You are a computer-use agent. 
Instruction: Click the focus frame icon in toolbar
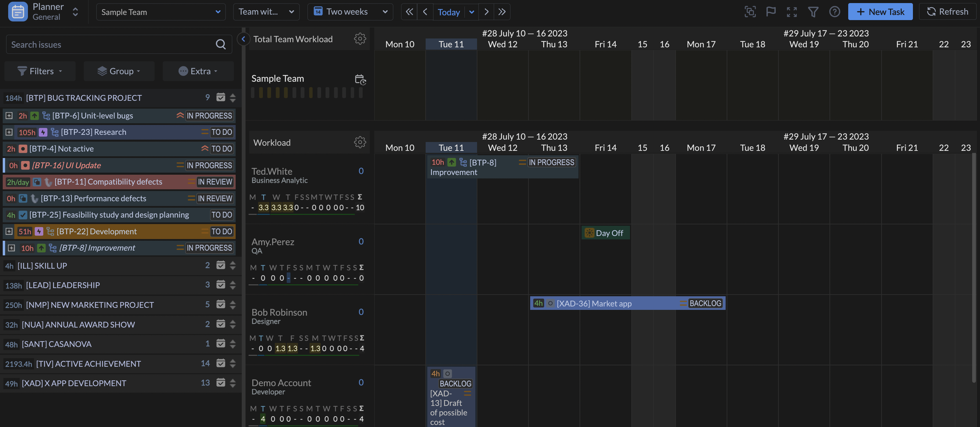(750, 12)
